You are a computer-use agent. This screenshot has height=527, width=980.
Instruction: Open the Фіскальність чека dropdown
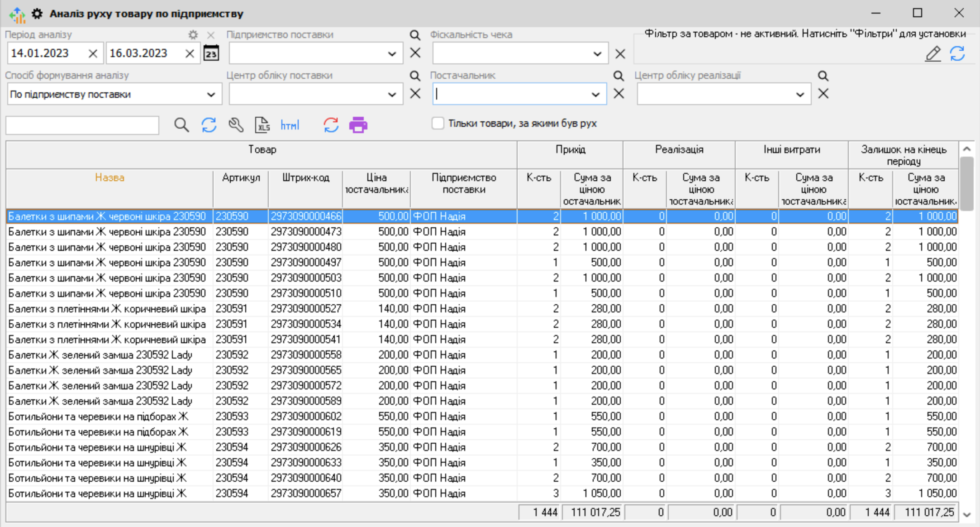point(597,54)
